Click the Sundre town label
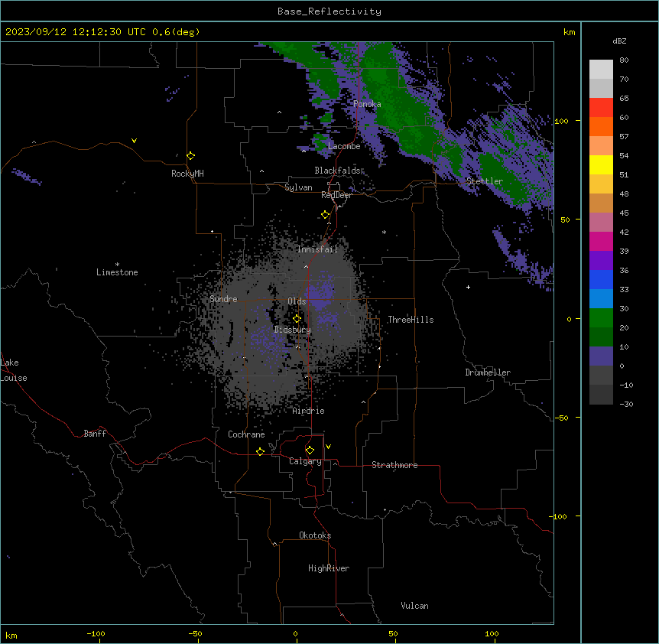Image resolution: width=659 pixels, height=644 pixels. 223,299
